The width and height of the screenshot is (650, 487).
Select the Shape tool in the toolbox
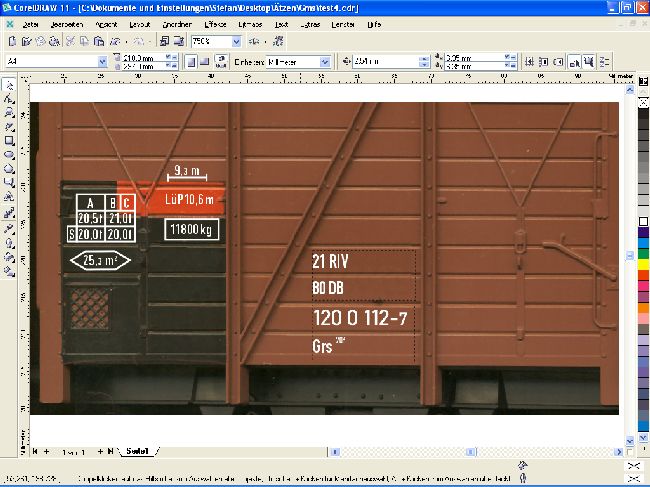[9, 100]
